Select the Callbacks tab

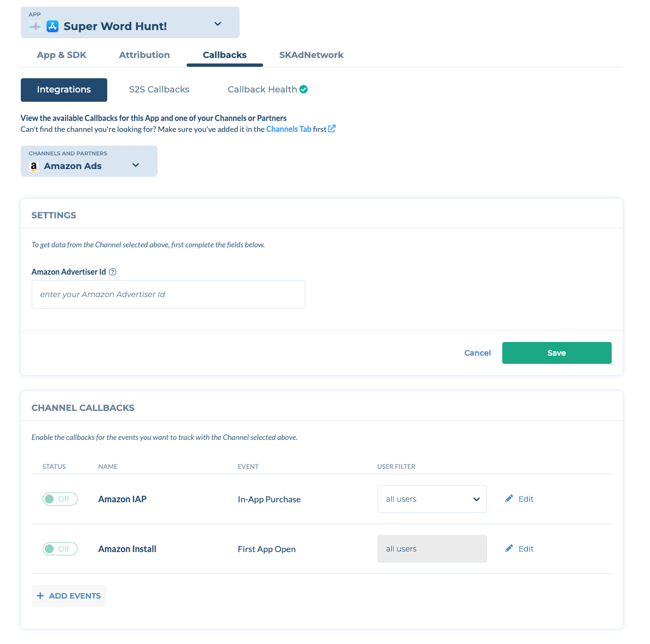pos(225,55)
